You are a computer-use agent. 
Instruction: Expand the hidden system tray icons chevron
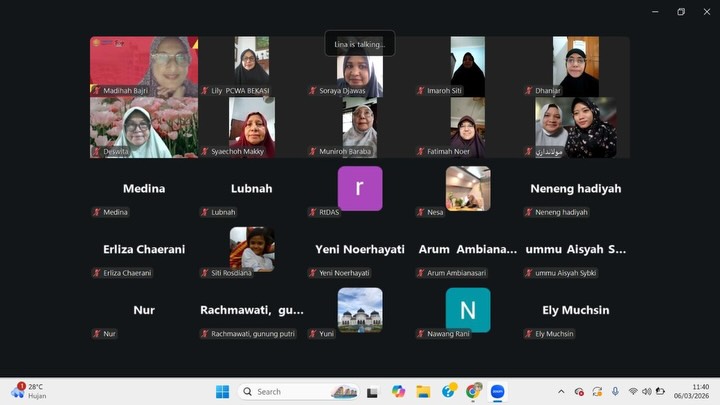tap(561, 391)
